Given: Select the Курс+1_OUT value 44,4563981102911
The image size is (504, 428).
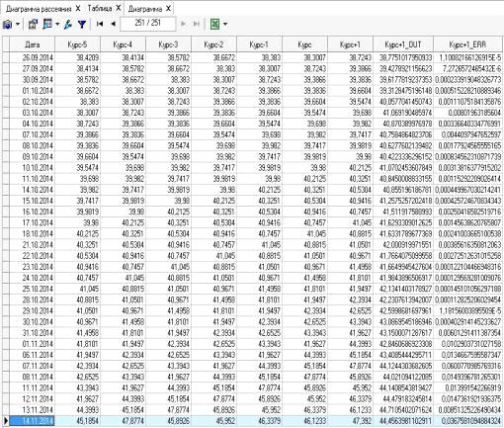Looking at the screenshot, I should click(x=403, y=421).
